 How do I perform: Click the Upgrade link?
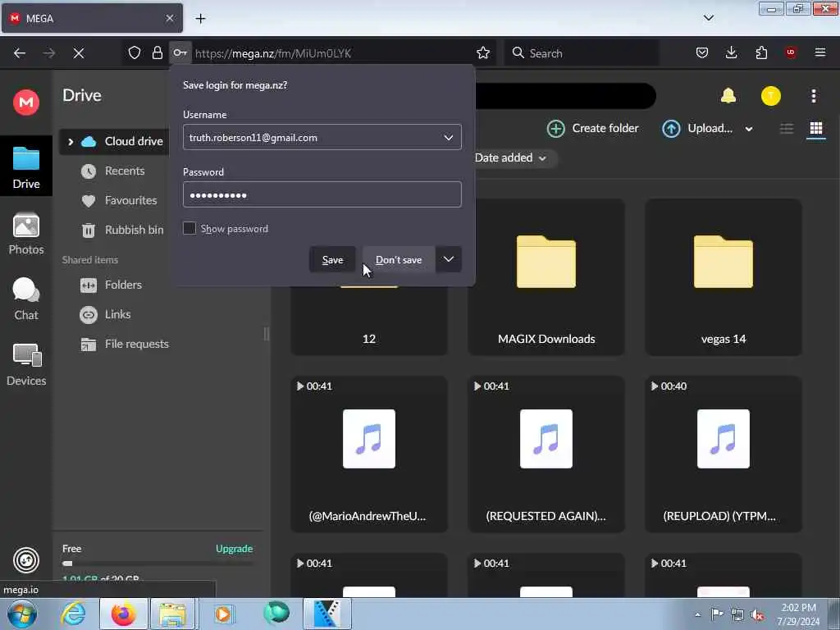tap(234, 549)
